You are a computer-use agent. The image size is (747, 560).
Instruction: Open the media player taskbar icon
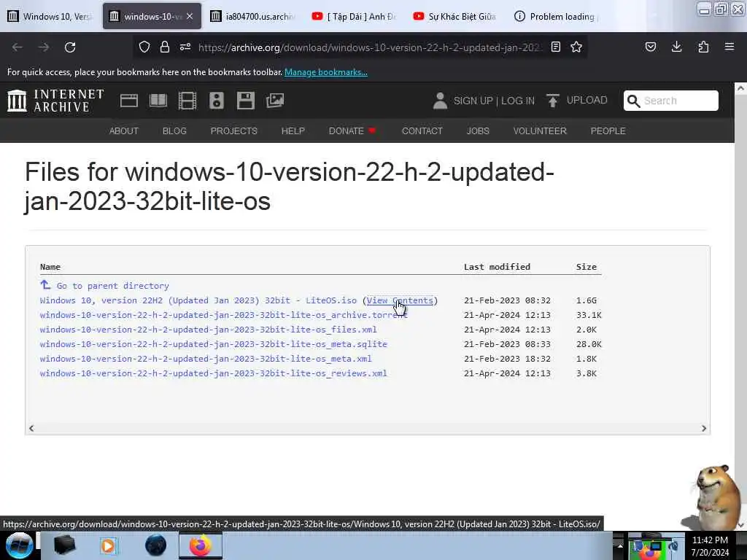point(108,545)
